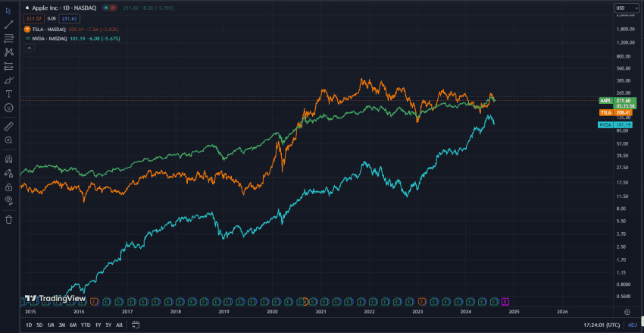The width and height of the screenshot is (644, 333).
Task: Click the 211.62 buy price button
Action: click(70, 18)
